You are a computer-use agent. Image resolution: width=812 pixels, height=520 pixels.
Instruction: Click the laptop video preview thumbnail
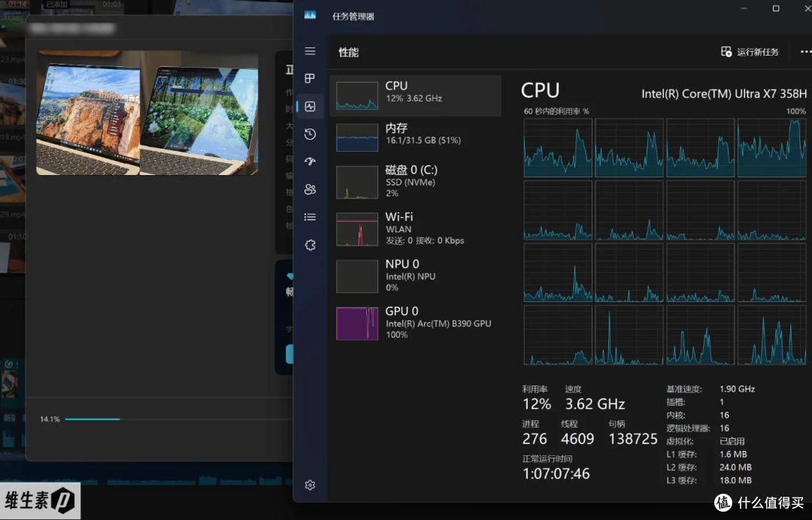[x=147, y=113]
